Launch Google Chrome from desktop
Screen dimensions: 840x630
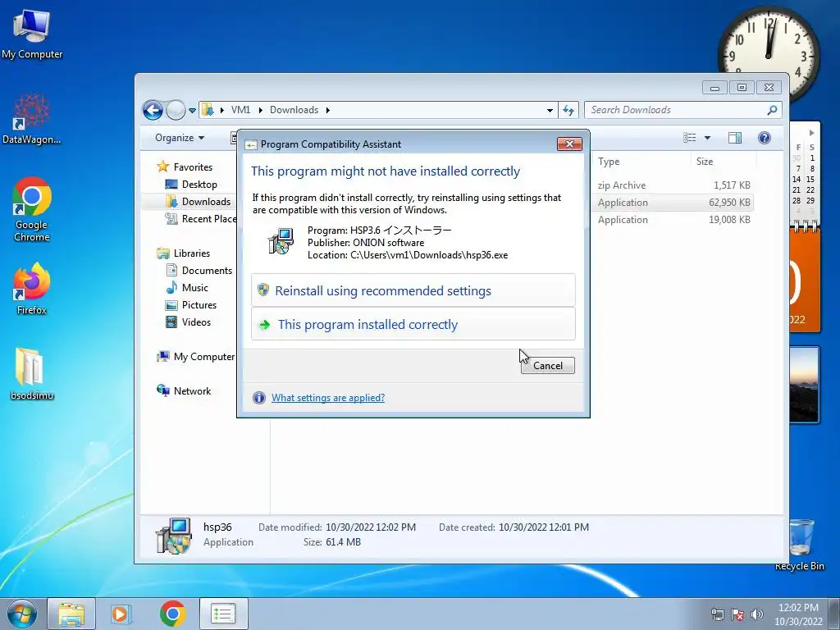(x=32, y=209)
